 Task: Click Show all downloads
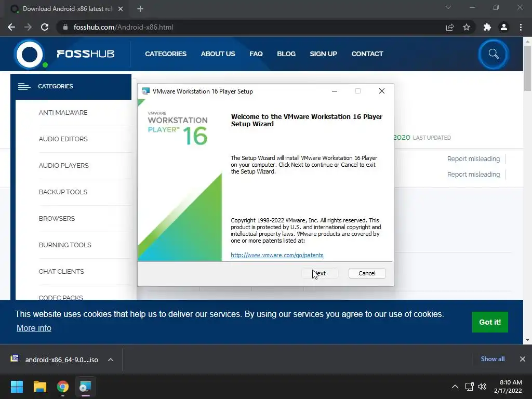493,359
